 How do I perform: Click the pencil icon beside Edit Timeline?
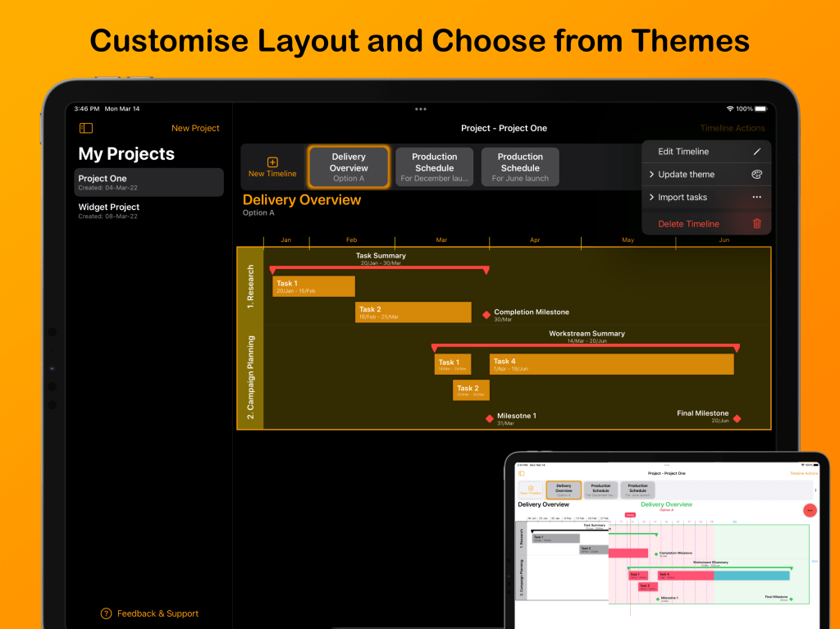[756, 152]
